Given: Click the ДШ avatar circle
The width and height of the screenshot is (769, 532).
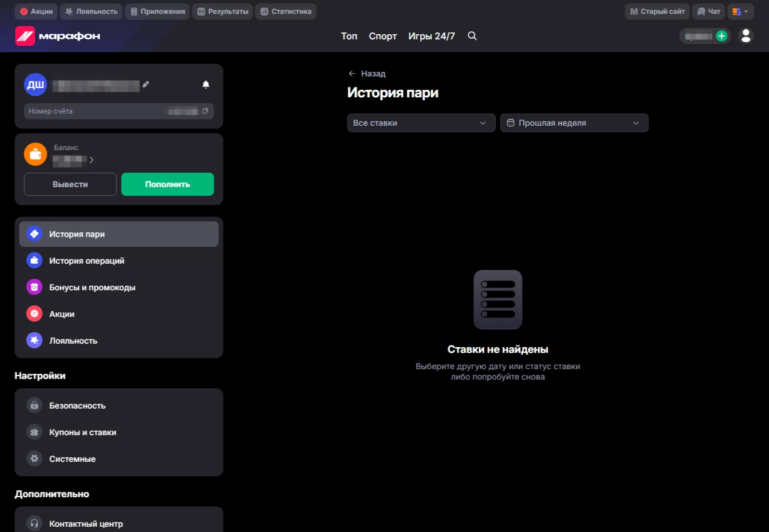Looking at the screenshot, I should pos(35,85).
